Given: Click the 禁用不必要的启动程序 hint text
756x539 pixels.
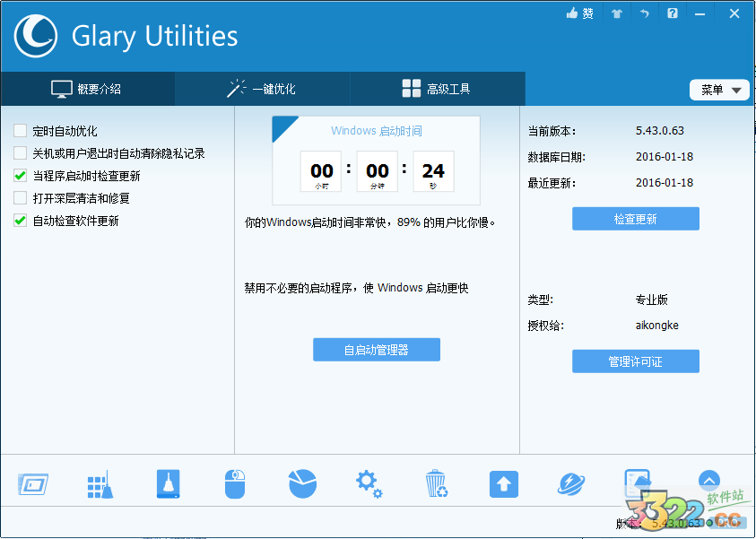Looking at the screenshot, I should point(356,288).
